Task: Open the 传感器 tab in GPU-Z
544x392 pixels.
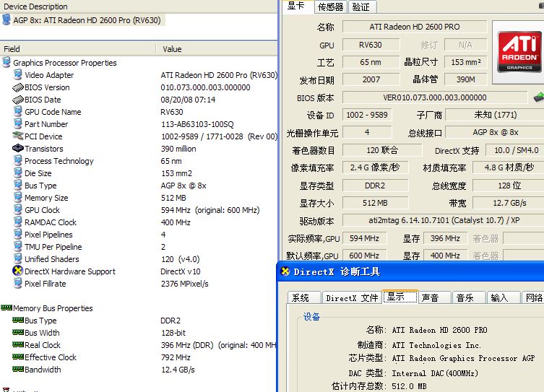Action: pyautogui.click(x=330, y=7)
